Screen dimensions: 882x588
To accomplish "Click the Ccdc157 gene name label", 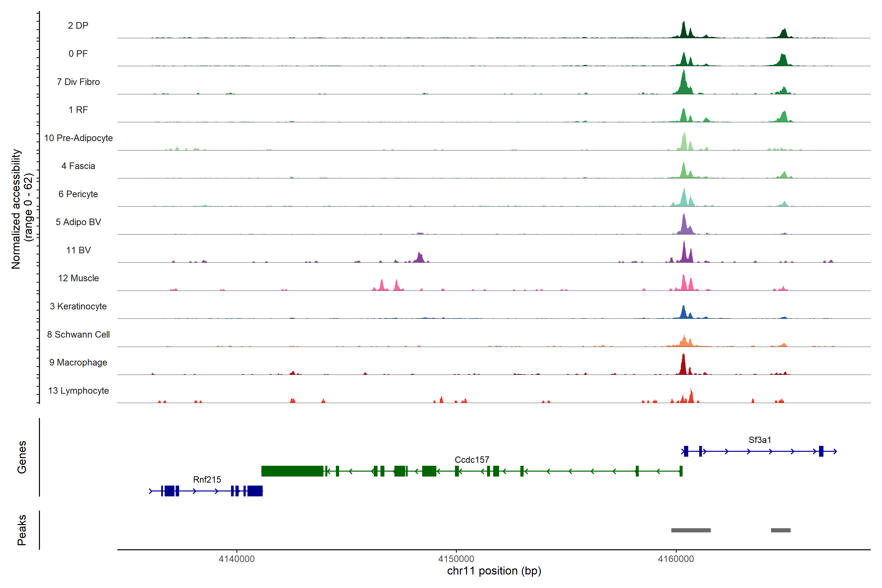I will point(472,460).
